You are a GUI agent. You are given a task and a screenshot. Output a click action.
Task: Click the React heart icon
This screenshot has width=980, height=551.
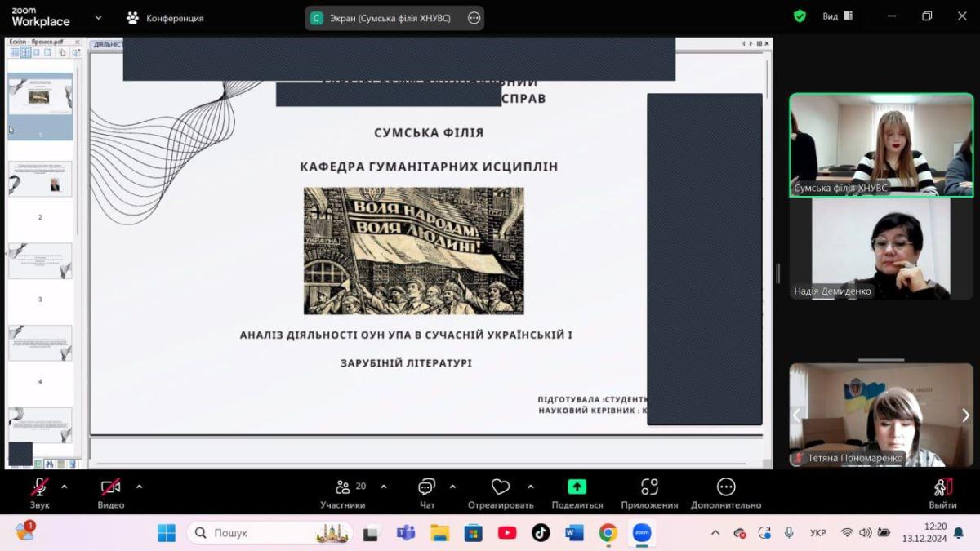500,487
